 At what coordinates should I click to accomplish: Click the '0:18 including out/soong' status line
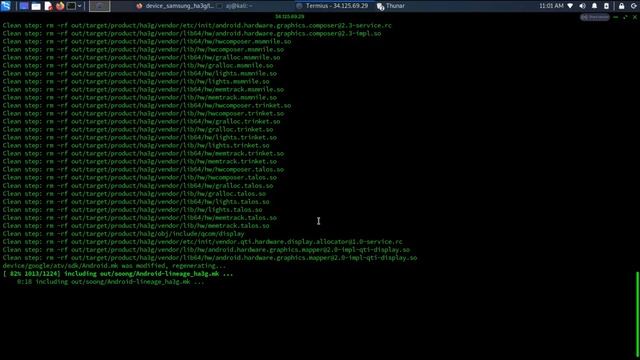pyautogui.click(x=110, y=282)
